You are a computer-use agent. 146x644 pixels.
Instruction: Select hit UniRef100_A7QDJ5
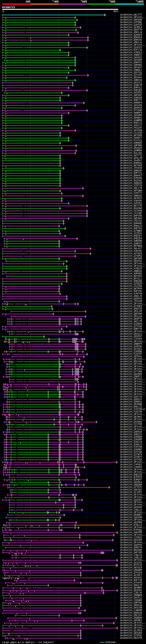pyautogui.click(x=131, y=268)
